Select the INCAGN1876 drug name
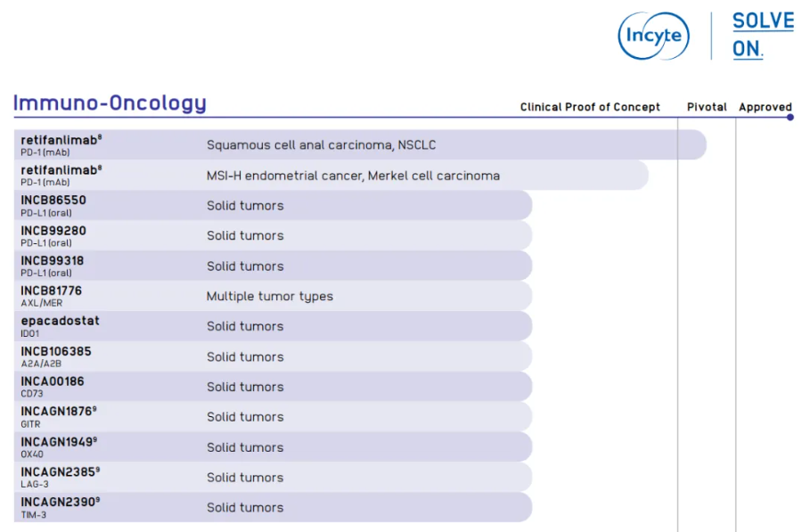 (58, 412)
